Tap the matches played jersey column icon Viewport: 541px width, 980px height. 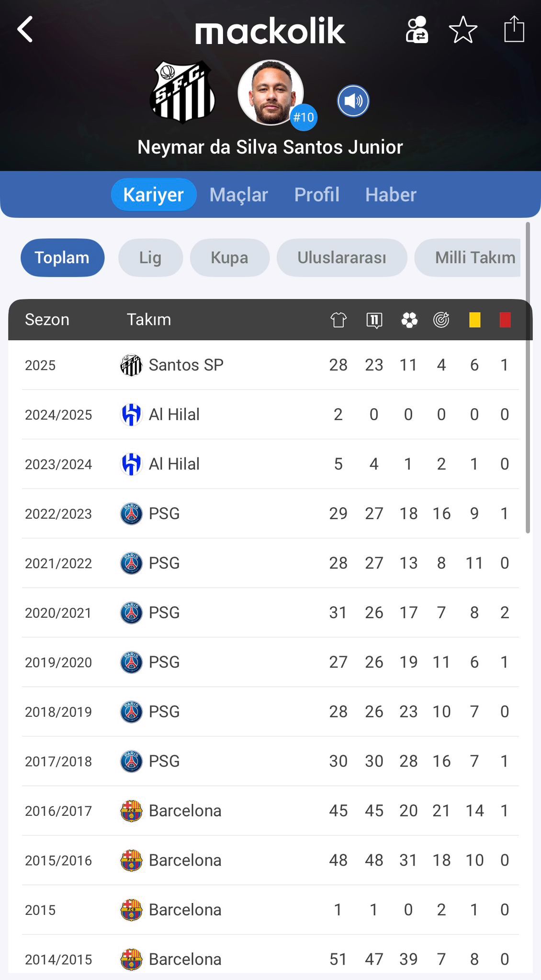(x=338, y=320)
